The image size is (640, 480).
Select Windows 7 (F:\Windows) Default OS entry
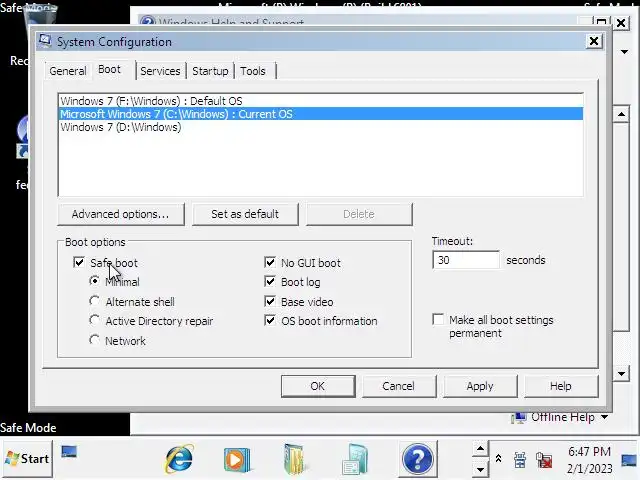click(x=321, y=101)
